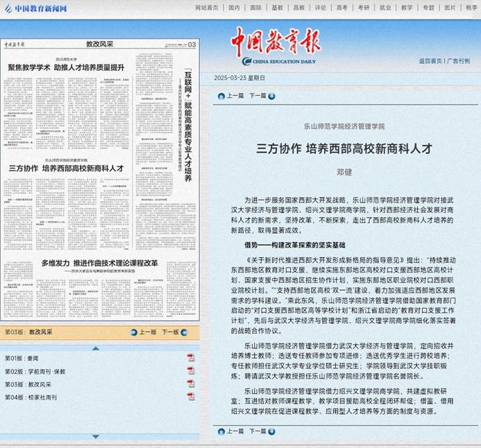The height and width of the screenshot is (448, 481).
Task: Open 第02版：学前周刊·保教 in page list
Action: [x=35, y=371]
